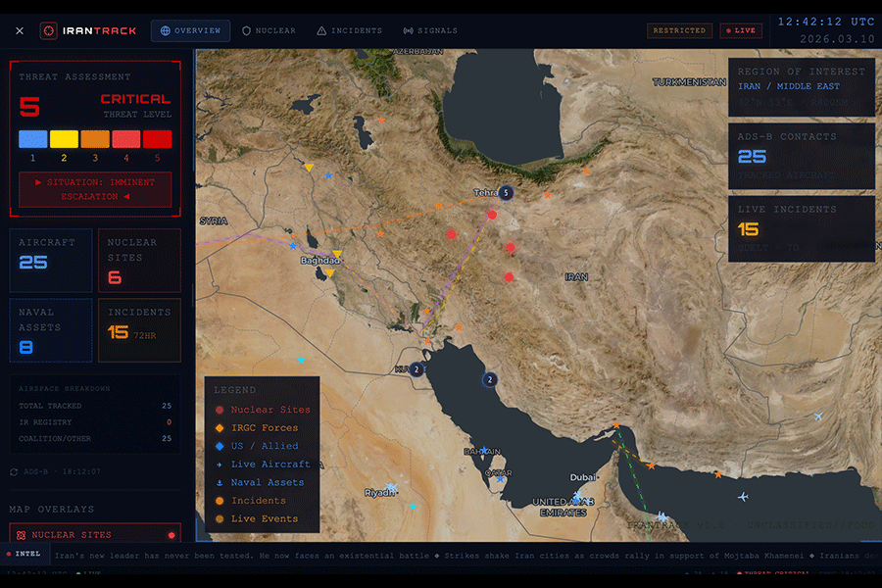Click the ADS-B refresh icon

click(15, 471)
